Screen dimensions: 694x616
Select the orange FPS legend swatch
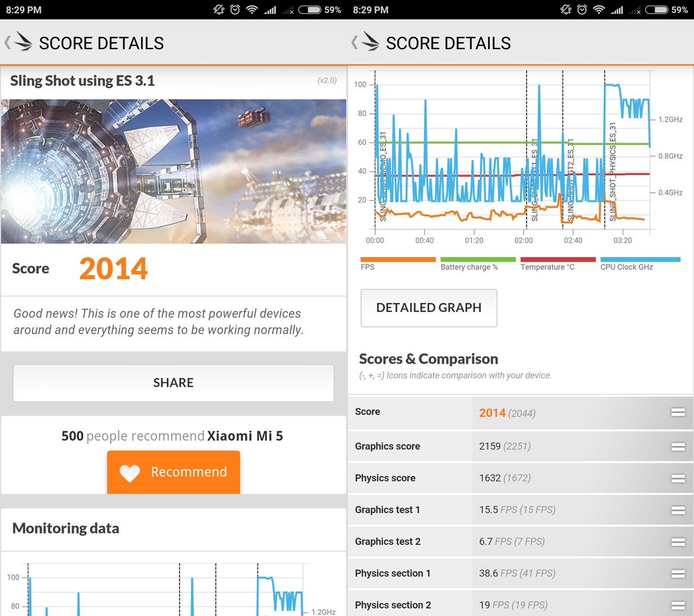[x=398, y=260]
